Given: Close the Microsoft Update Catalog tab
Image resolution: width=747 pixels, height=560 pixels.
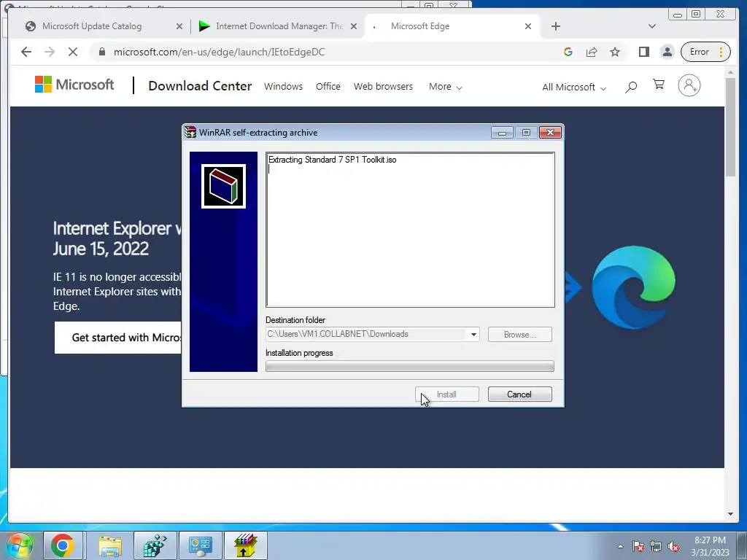Looking at the screenshot, I should (x=179, y=26).
